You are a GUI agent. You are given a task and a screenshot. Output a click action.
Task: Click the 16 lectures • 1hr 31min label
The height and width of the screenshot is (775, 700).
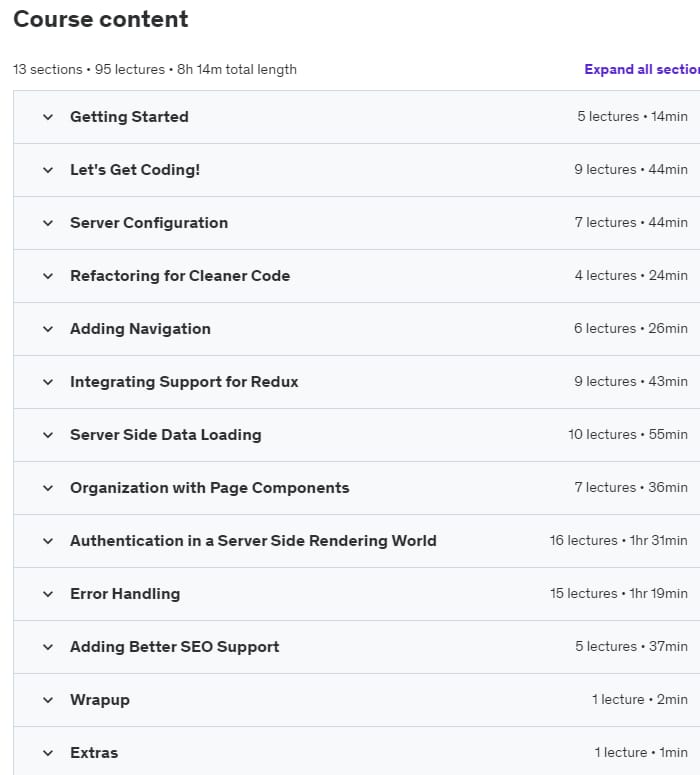pos(618,540)
